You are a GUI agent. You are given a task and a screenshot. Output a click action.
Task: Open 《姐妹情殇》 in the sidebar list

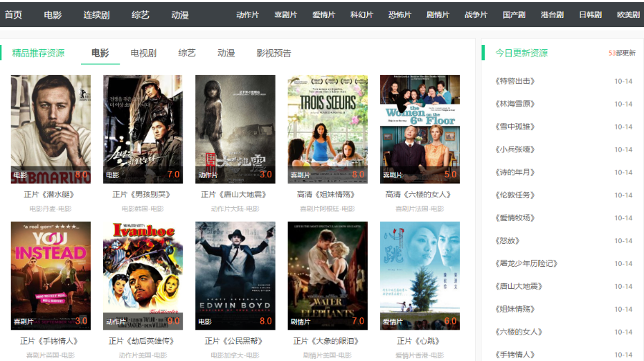click(x=515, y=309)
